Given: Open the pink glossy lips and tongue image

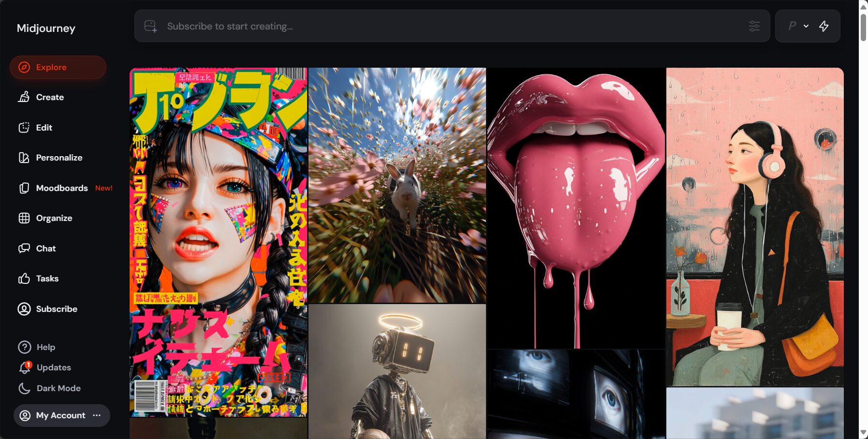Looking at the screenshot, I should [576, 208].
